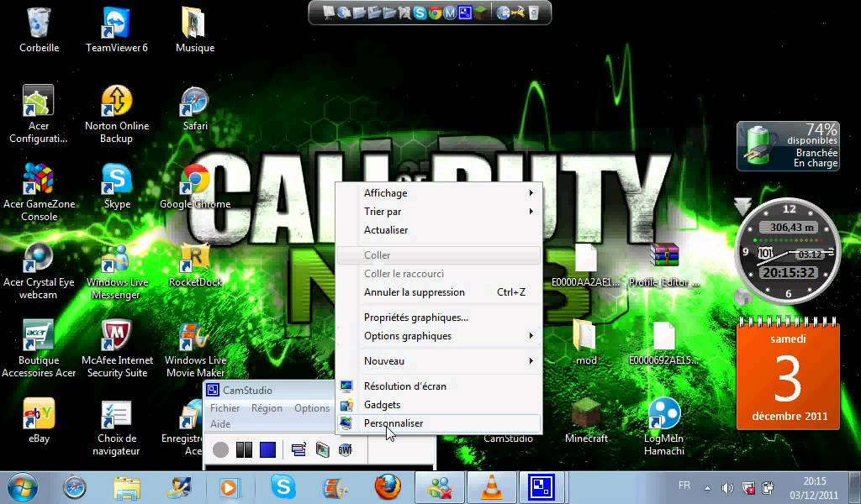Select the Profile_Editor archive on the desktop
Viewport: 861px width, 504px height.
664,265
